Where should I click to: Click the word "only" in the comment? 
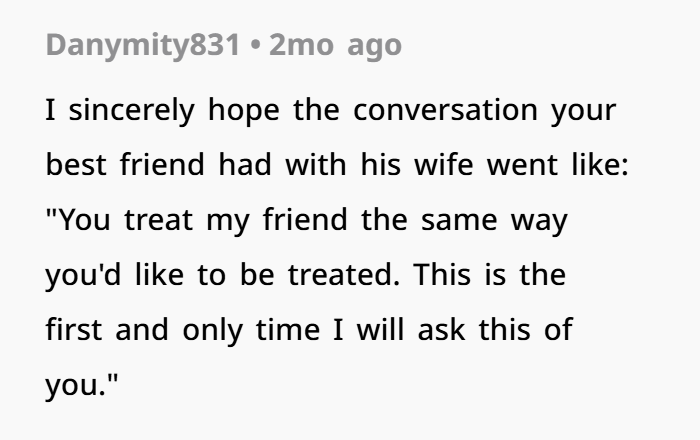point(212,330)
